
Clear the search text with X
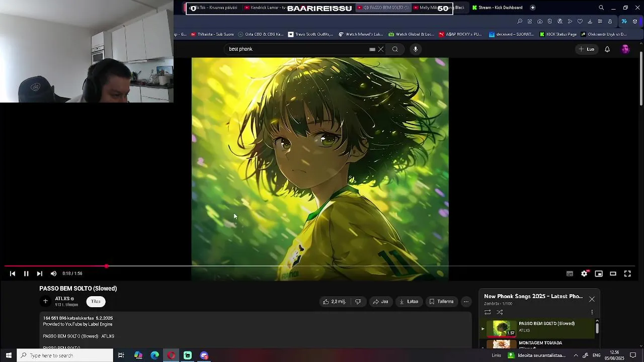click(381, 49)
